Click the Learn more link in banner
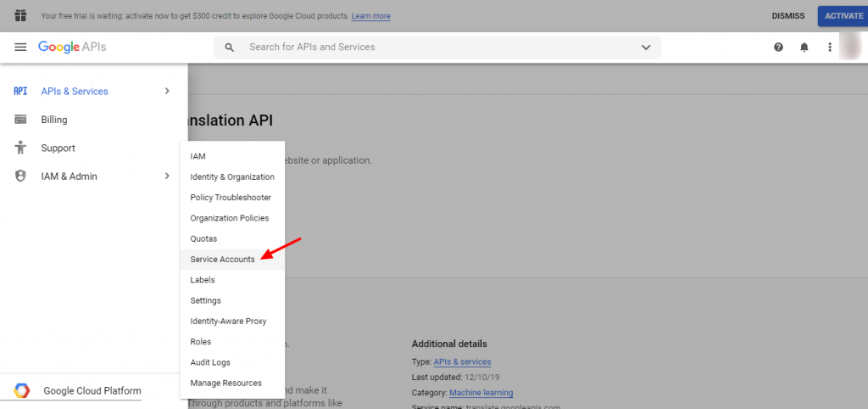Screen dimensions: 868x409 (x=371, y=16)
